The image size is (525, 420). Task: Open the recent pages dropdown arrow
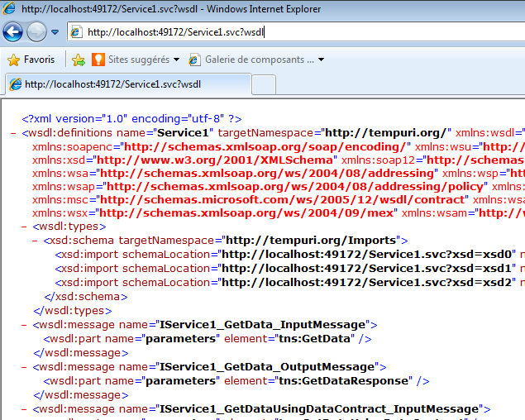point(55,32)
